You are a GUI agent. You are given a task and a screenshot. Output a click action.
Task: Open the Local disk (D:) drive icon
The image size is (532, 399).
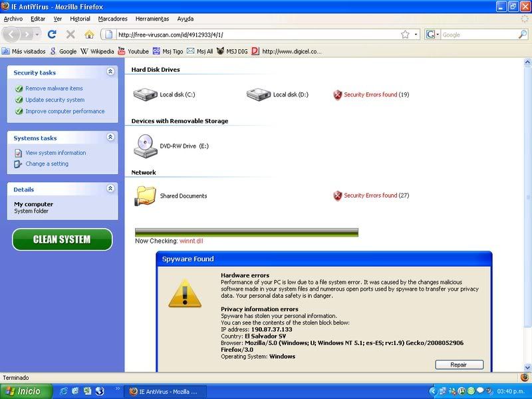[x=258, y=94]
